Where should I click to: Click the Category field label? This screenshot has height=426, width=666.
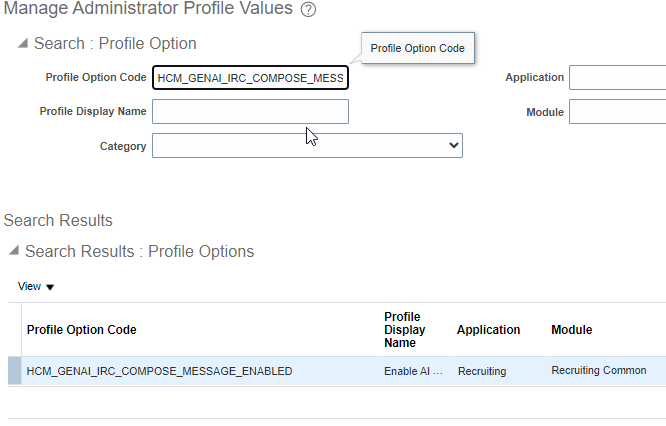[123, 147]
